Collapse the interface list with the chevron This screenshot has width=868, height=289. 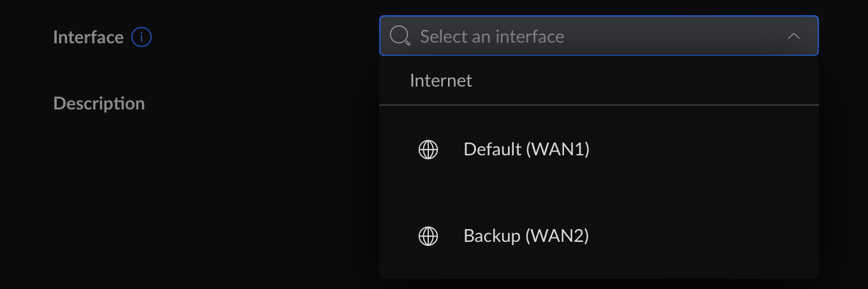(x=793, y=36)
